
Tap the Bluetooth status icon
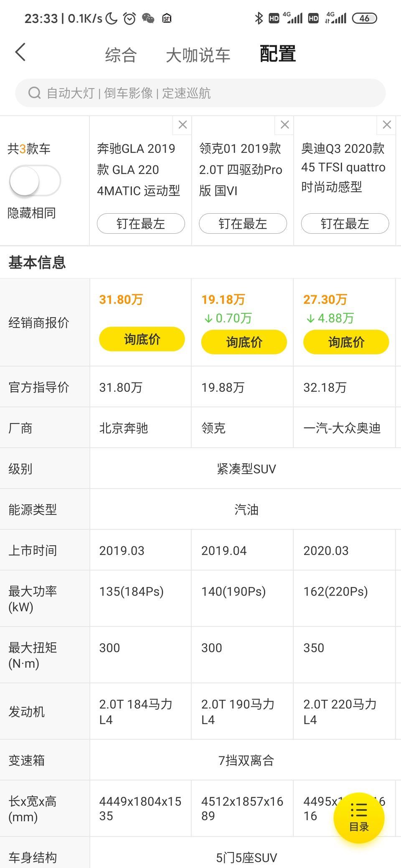[x=259, y=18]
